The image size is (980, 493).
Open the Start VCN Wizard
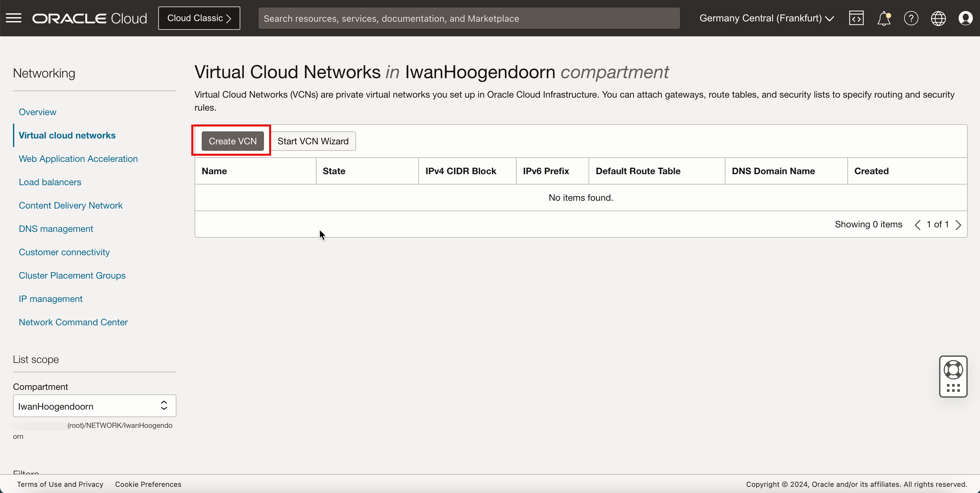(x=313, y=141)
